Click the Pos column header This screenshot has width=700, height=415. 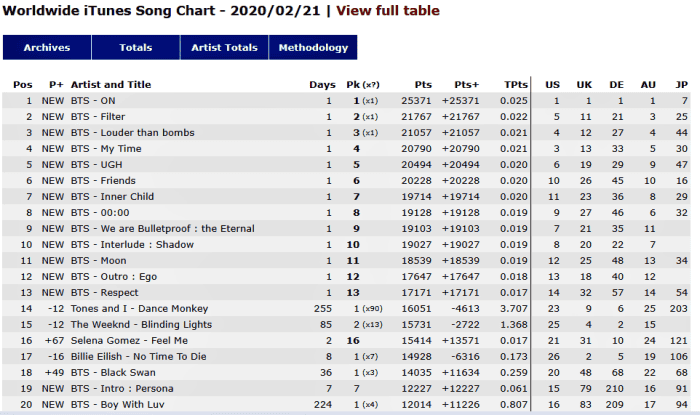click(23, 85)
